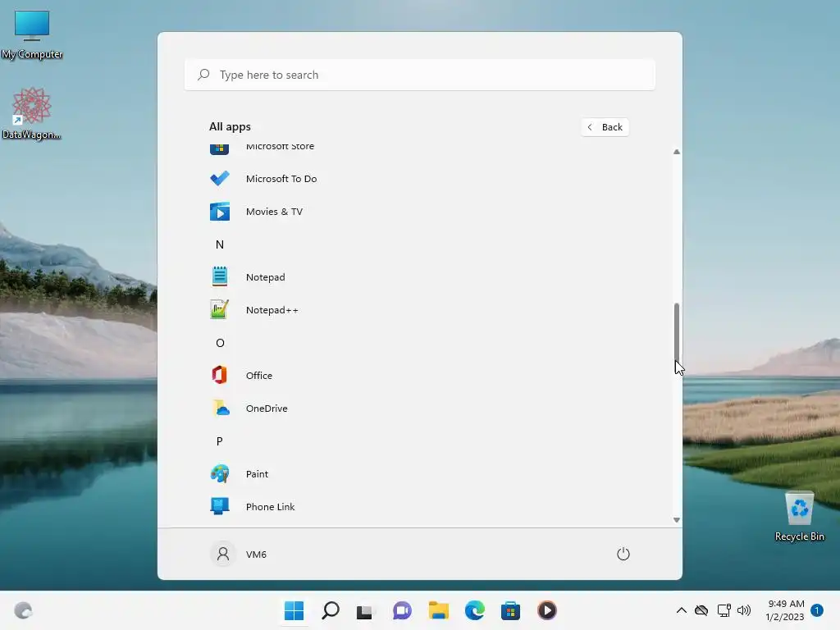The height and width of the screenshot is (630, 840).
Task: Click the app list scrollbar thumb
Action: (x=677, y=333)
